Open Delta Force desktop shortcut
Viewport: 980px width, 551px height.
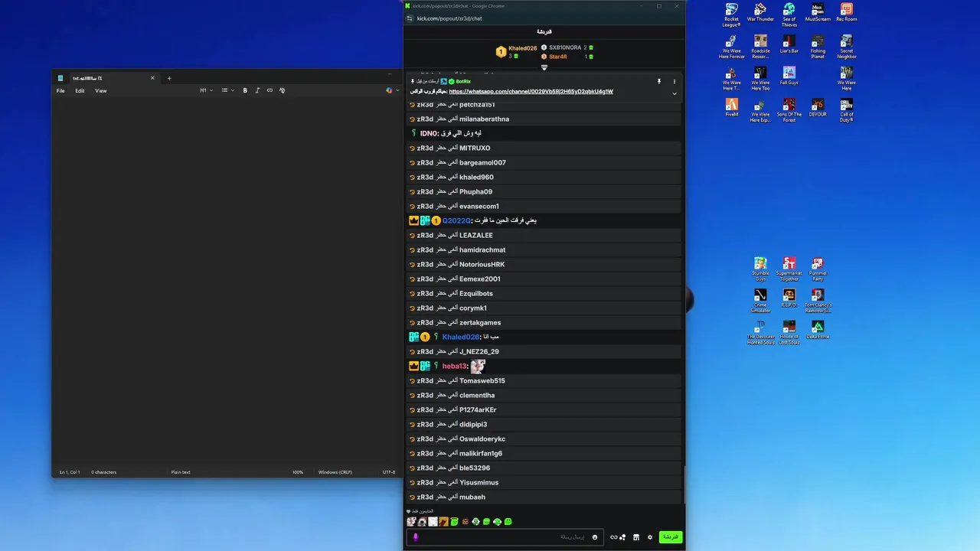point(818,330)
